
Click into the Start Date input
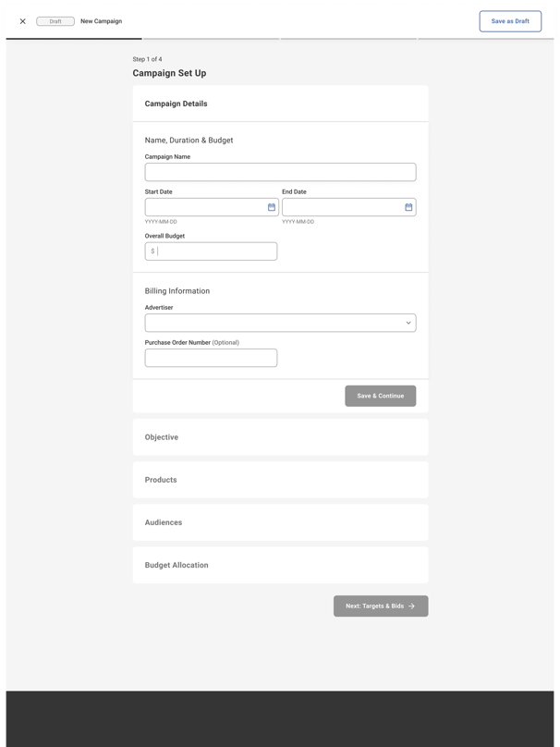pyautogui.click(x=205, y=207)
